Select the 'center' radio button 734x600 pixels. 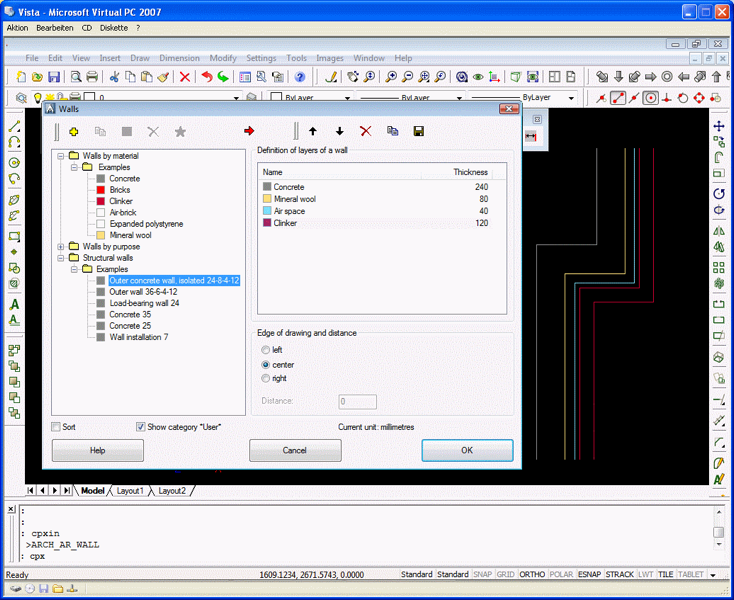coord(265,365)
